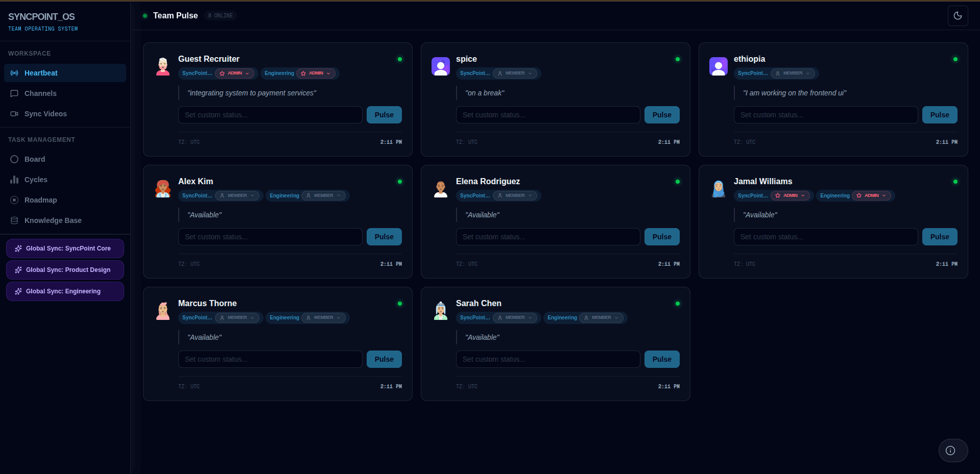Select the Channels chat icon
Viewport: 980px width, 474px height.
(x=14, y=93)
